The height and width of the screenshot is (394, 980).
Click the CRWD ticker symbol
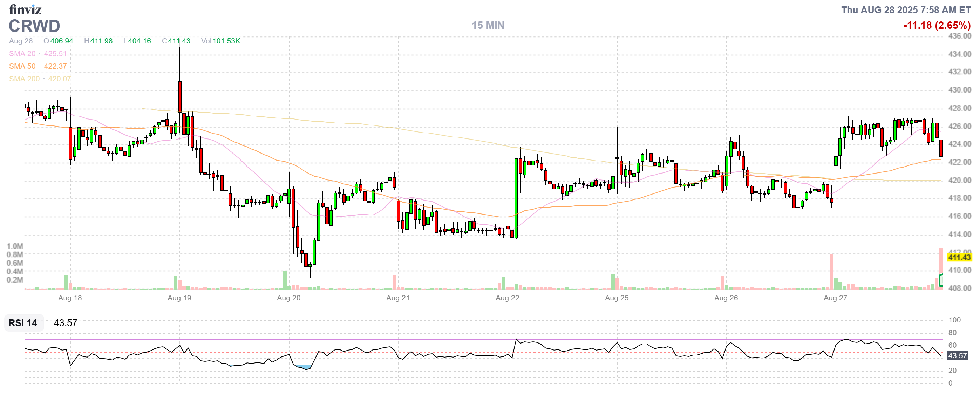(x=34, y=26)
